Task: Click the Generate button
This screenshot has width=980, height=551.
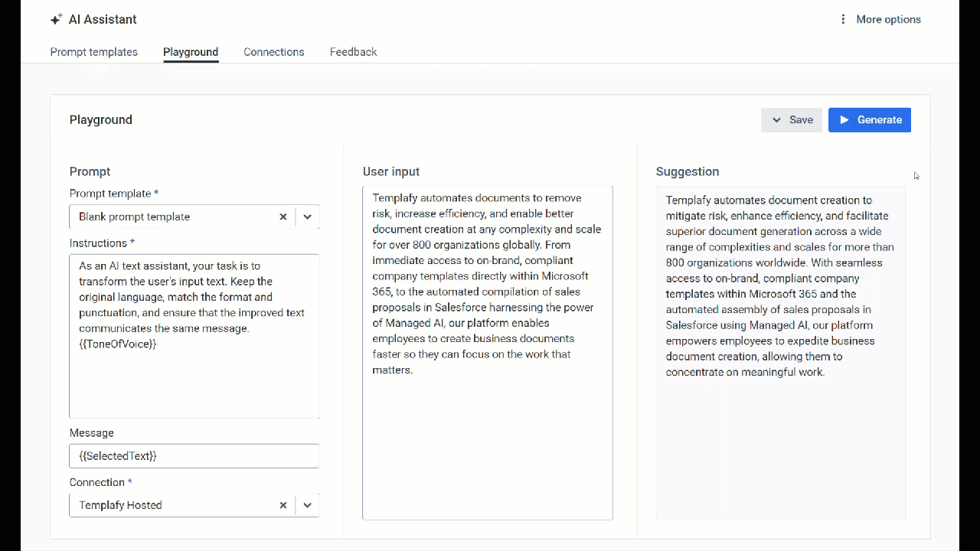Action: click(870, 120)
